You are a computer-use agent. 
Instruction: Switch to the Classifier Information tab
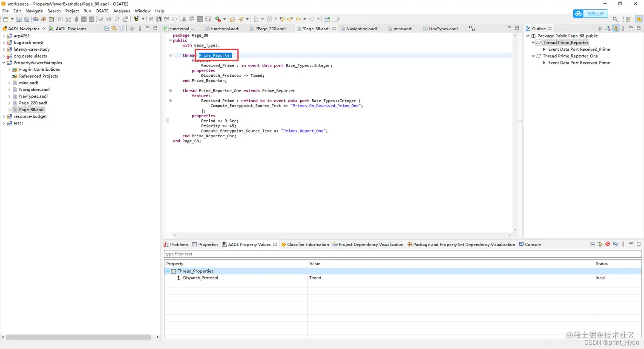[x=305, y=244]
